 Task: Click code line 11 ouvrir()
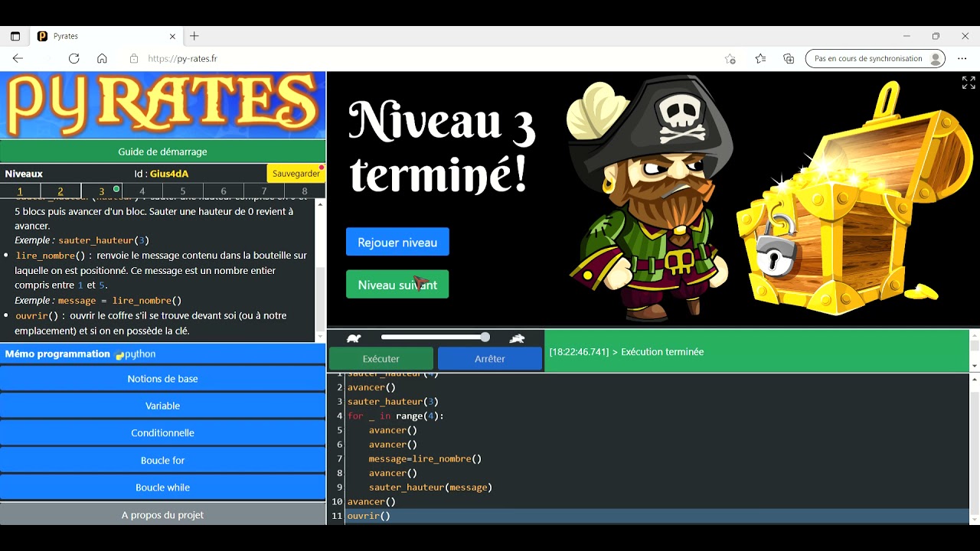coord(369,516)
